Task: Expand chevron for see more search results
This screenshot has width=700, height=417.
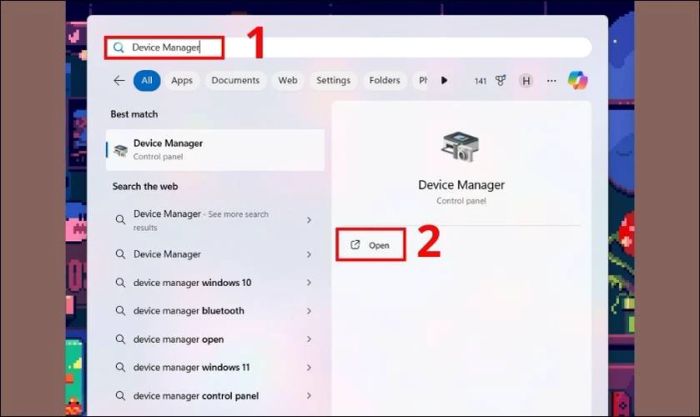Action: click(309, 220)
